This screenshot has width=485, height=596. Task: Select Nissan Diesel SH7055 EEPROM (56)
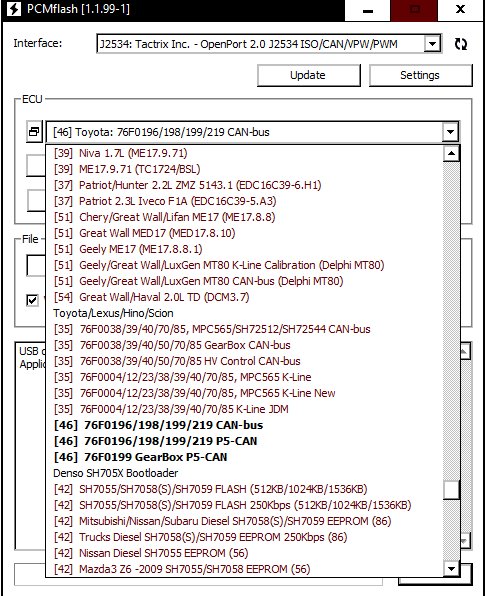point(244,553)
